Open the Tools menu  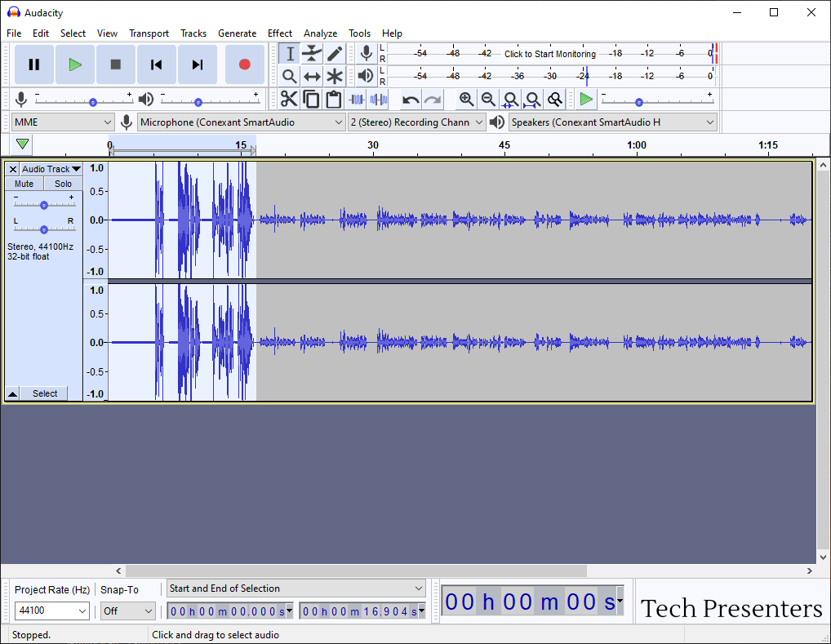click(359, 33)
